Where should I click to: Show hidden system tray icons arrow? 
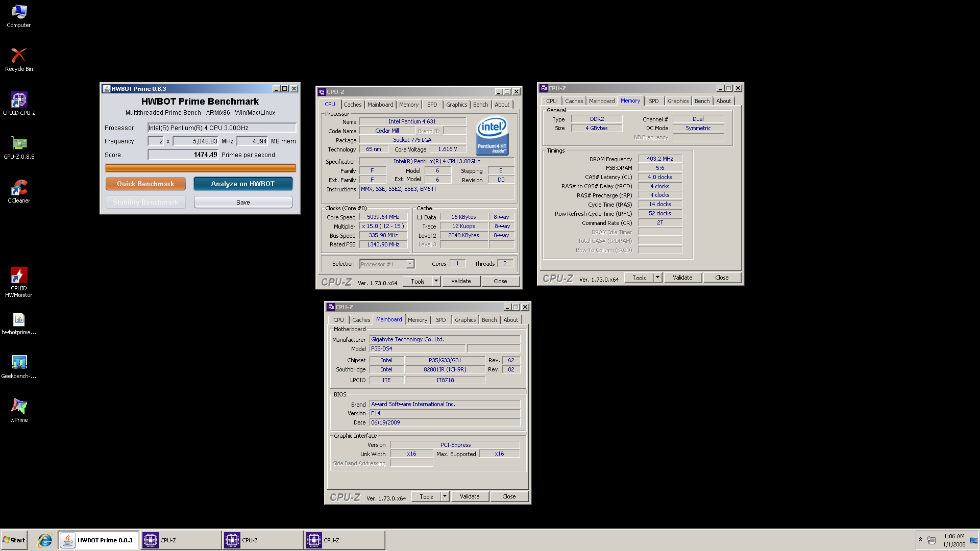920,540
